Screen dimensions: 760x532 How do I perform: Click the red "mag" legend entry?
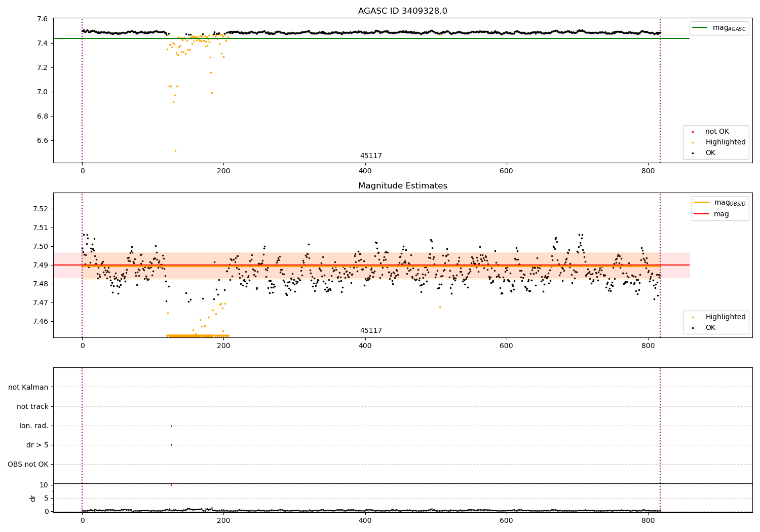(711, 214)
